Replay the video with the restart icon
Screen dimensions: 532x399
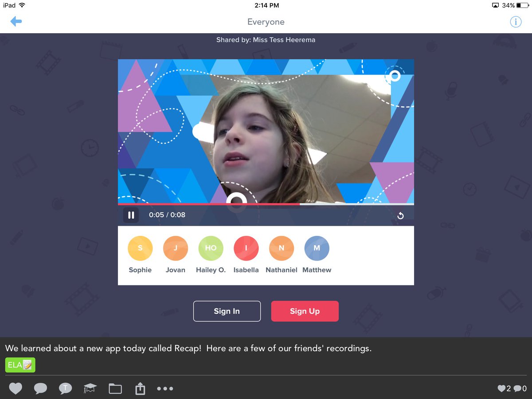(401, 215)
